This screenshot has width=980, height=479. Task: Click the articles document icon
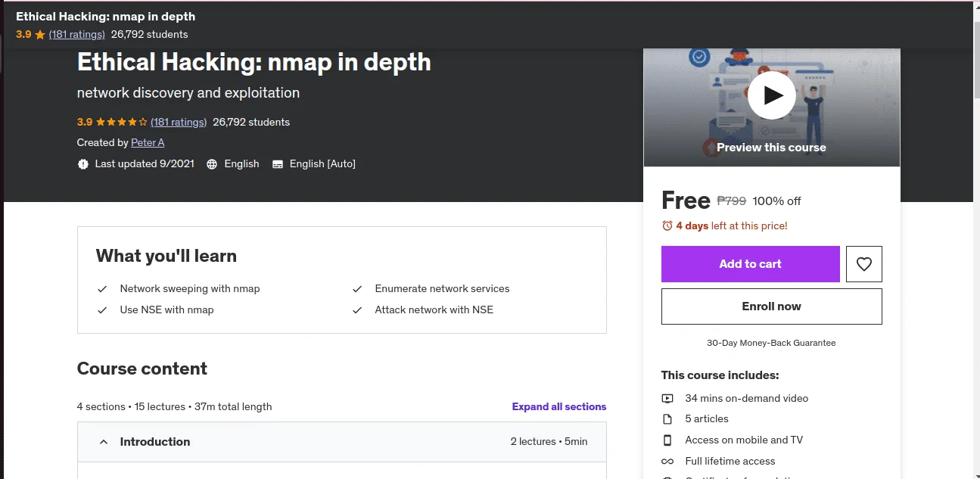point(667,419)
